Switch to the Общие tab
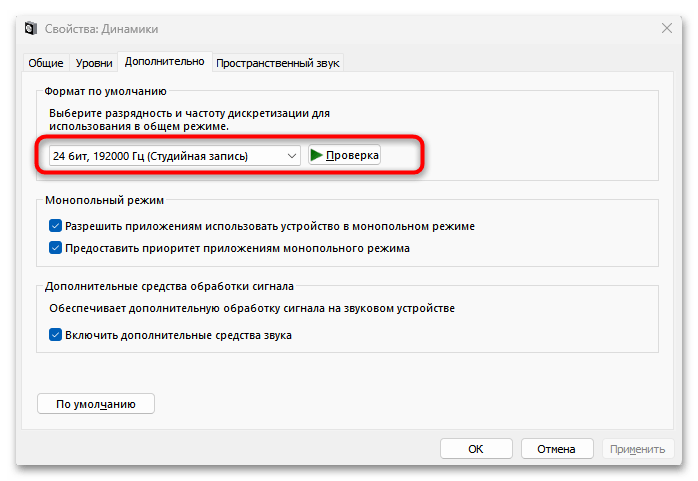 click(46, 63)
